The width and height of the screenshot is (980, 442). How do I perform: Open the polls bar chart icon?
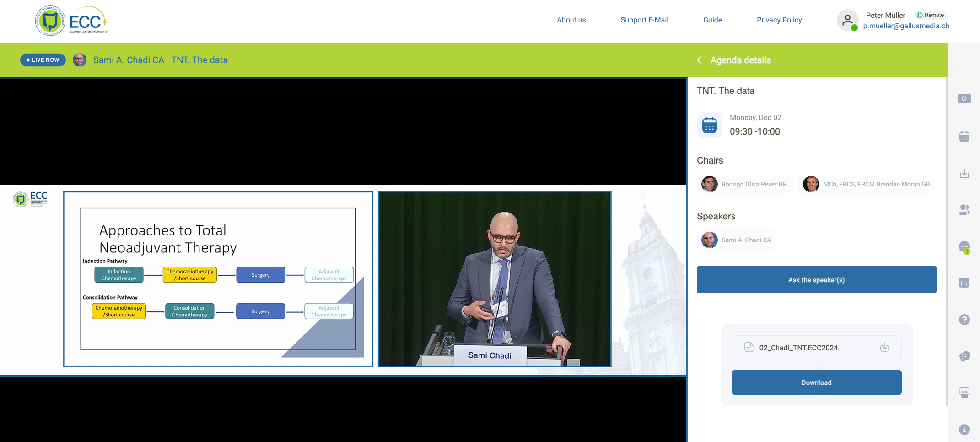[964, 283]
